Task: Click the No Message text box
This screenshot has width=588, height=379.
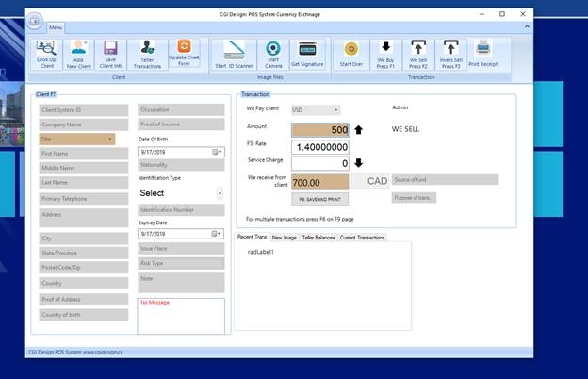Action: 181,316
